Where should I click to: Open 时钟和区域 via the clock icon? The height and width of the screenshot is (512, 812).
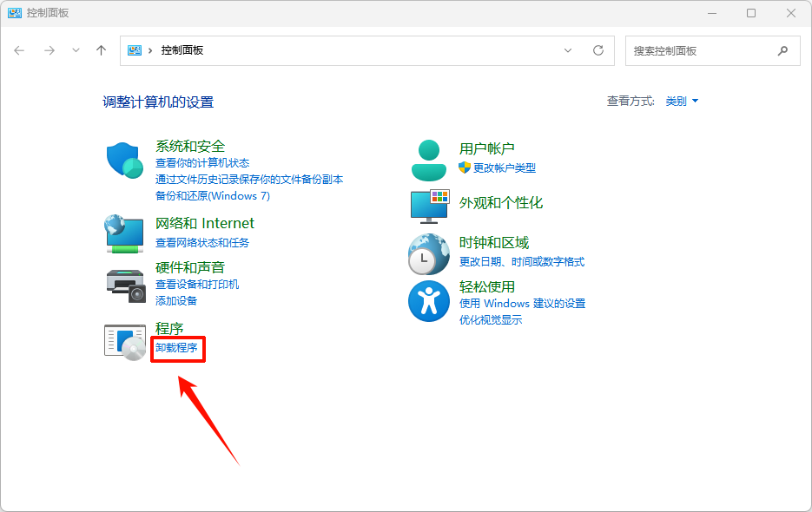point(428,254)
